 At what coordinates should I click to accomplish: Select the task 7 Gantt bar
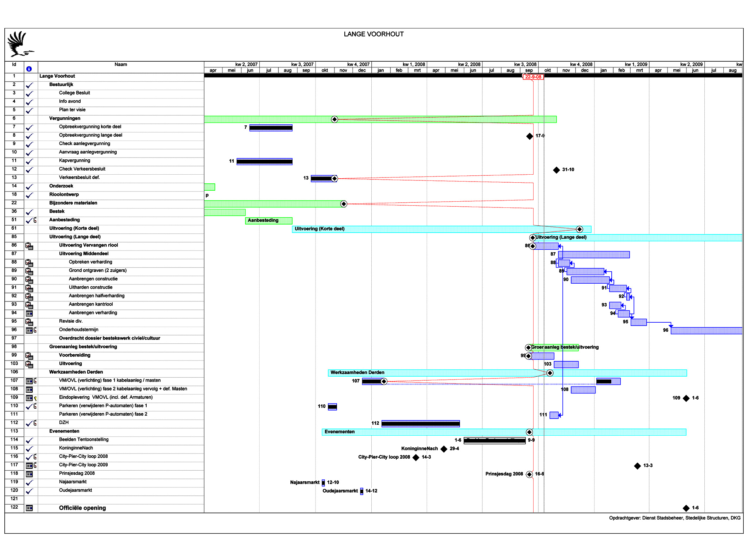click(271, 128)
